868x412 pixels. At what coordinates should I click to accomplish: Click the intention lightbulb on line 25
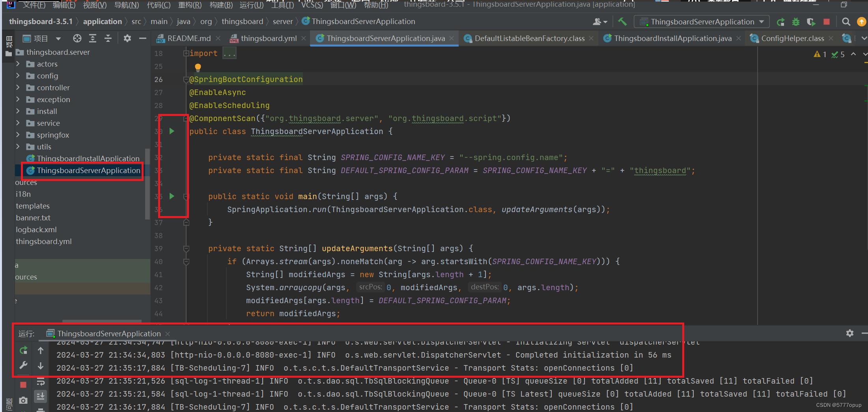[198, 67]
